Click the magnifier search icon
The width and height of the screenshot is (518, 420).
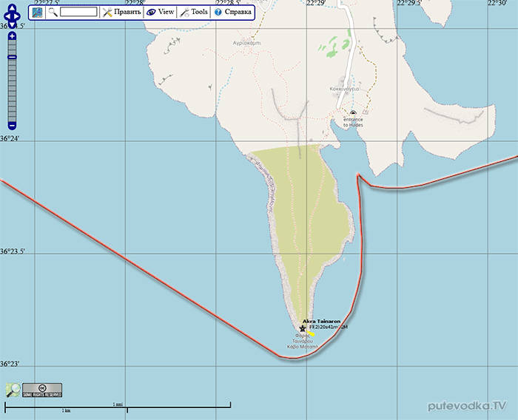pyautogui.click(x=53, y=13)
